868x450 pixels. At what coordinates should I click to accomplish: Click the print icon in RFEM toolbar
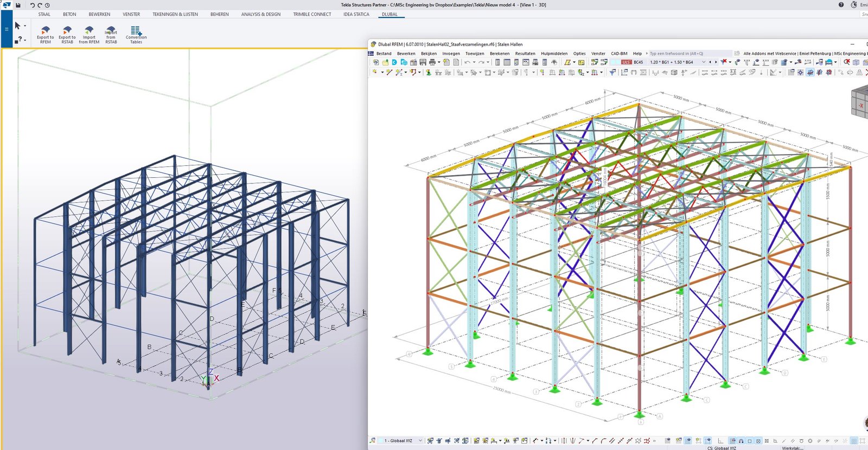(432, 62)
